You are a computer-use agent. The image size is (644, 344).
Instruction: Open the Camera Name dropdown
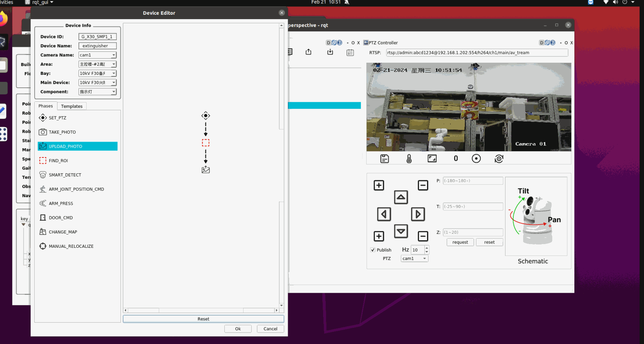97,55
